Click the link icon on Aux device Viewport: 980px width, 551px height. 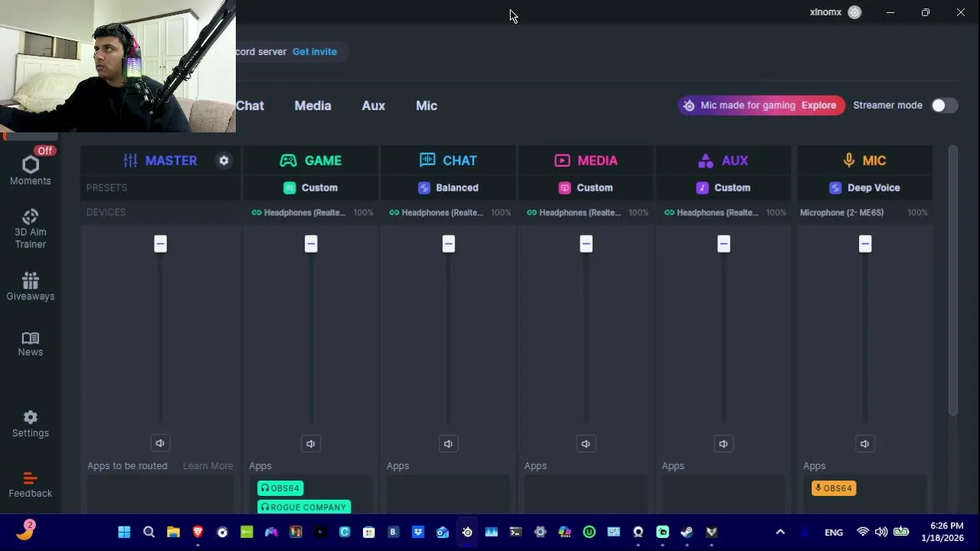pos(670,213)
